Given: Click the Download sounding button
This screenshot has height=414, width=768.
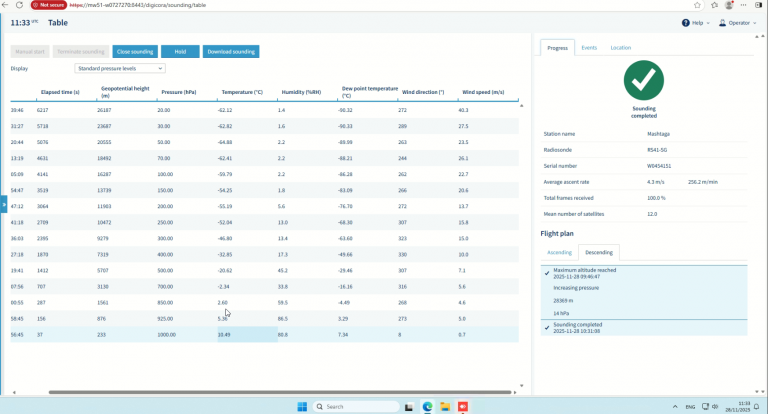Looking at the screenshot, I should point(231,51).
